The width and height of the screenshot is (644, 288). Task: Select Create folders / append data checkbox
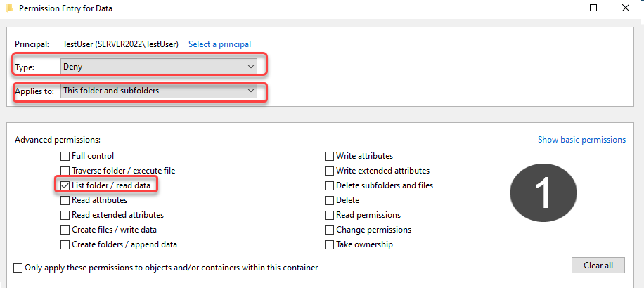pos(65,244)
